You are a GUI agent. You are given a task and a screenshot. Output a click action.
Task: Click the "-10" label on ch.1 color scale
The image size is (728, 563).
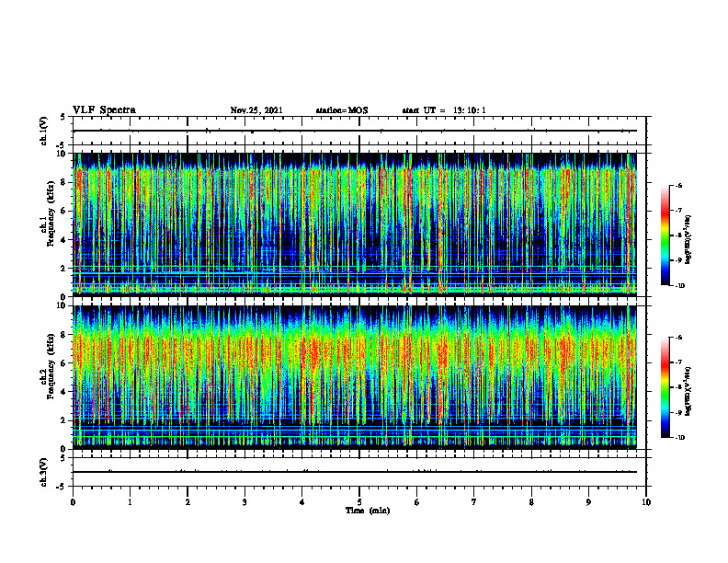679,286
